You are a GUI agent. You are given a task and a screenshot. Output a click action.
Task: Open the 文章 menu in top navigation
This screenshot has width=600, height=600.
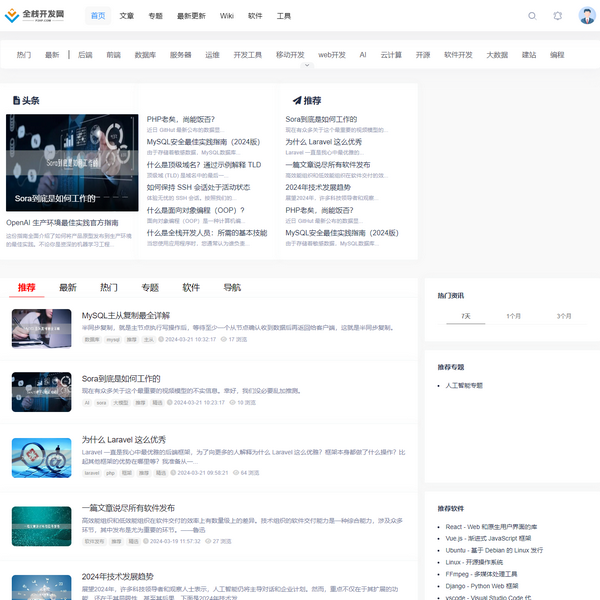[x=127, y=16]
